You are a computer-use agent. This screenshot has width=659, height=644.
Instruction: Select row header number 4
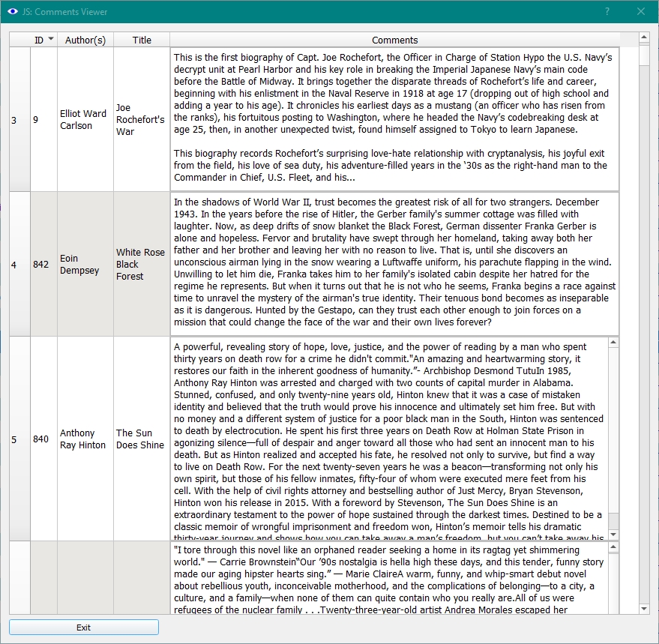[x=19, y=265]
